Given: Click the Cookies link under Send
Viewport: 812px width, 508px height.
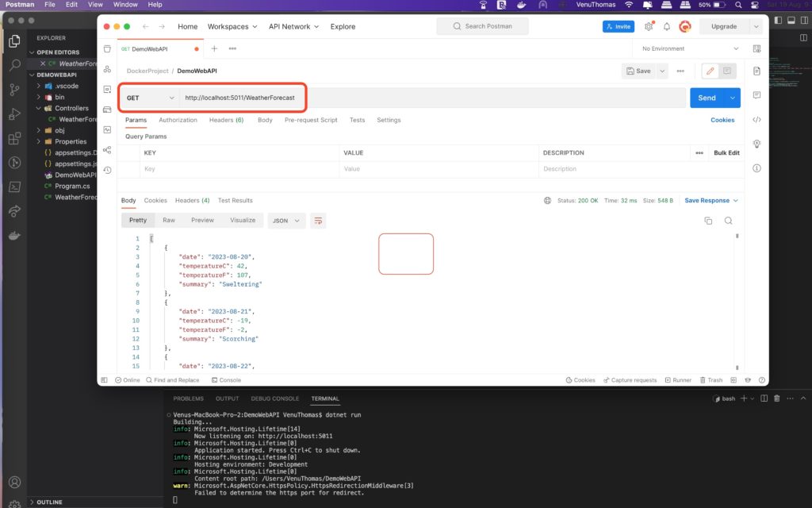Looking at the screenshot, I should point(722,120).
